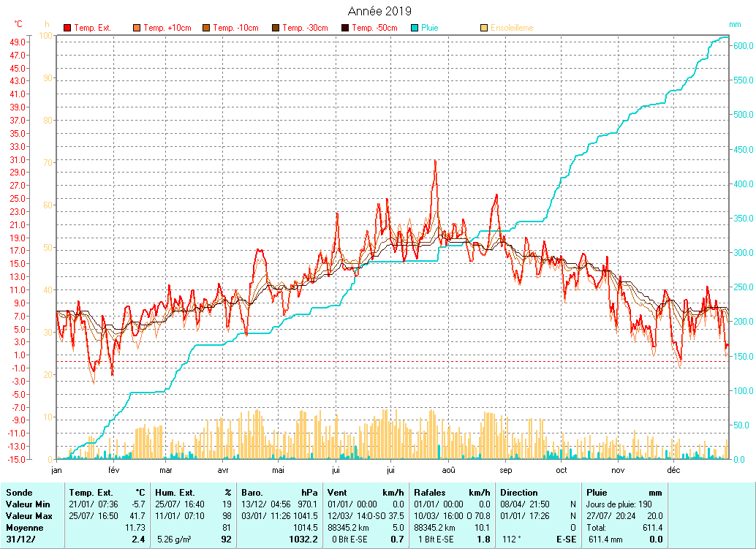Click the red Temp. Ext. legend swatch
756x549 pixels.
pos(67,28)
